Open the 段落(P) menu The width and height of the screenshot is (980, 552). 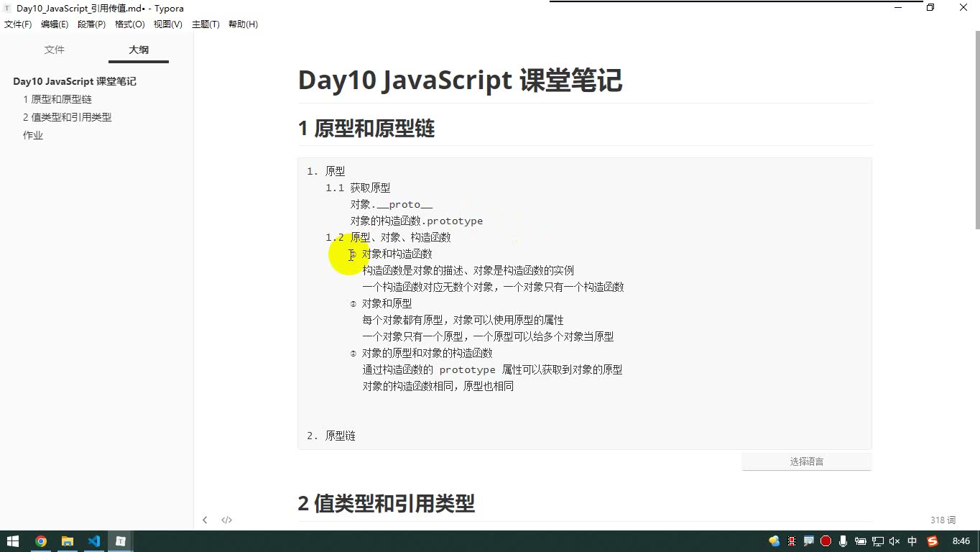point(91,24)
